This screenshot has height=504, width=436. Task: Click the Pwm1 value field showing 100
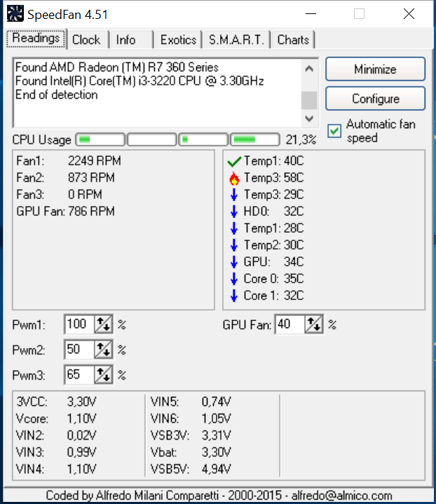point(80,325)
